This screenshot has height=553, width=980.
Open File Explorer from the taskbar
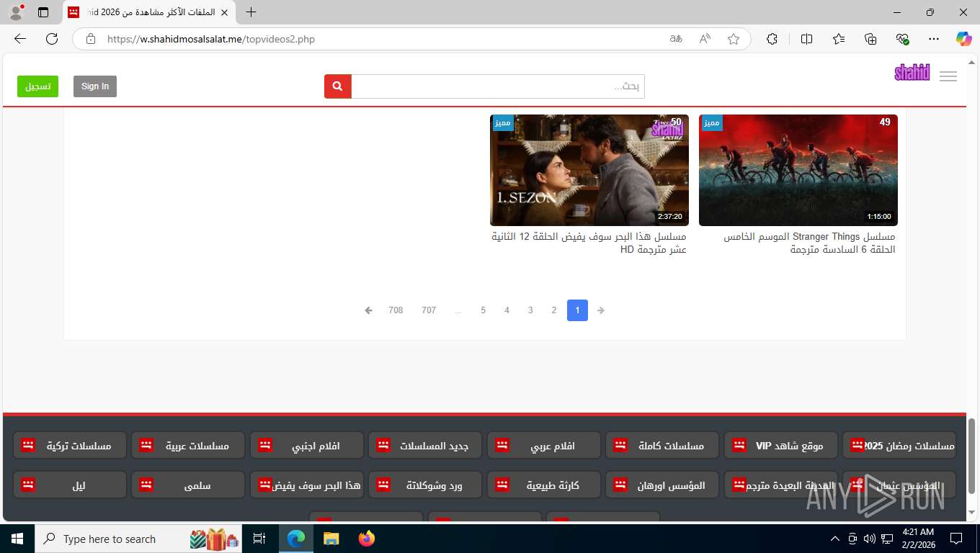[331, 539]
